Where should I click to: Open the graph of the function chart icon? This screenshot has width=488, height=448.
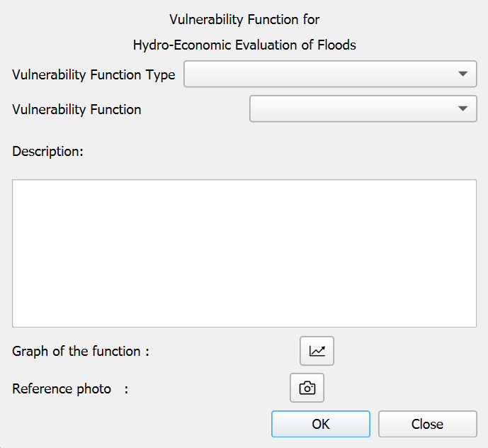click(x=317, y=351)
